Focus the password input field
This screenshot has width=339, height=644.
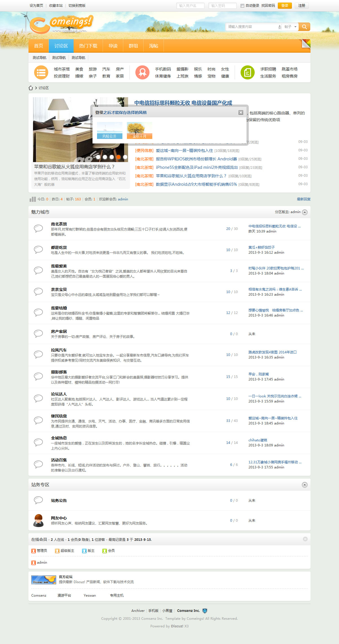coord(223,6)
